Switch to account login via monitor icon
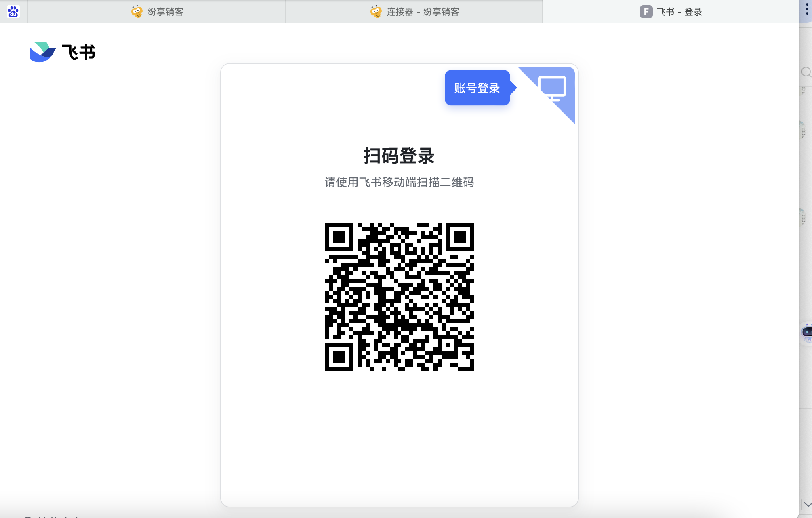This screenshot has width=812, height=518. coord(552,88)
